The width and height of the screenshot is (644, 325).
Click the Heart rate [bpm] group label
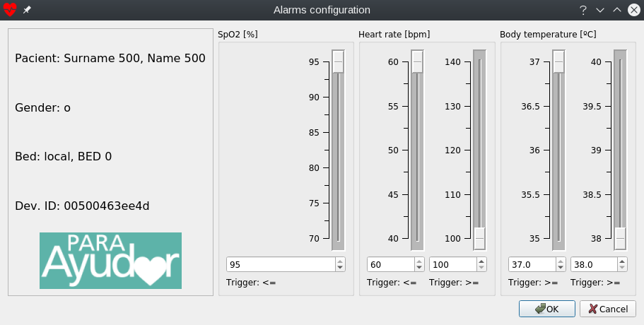[394, 35]
